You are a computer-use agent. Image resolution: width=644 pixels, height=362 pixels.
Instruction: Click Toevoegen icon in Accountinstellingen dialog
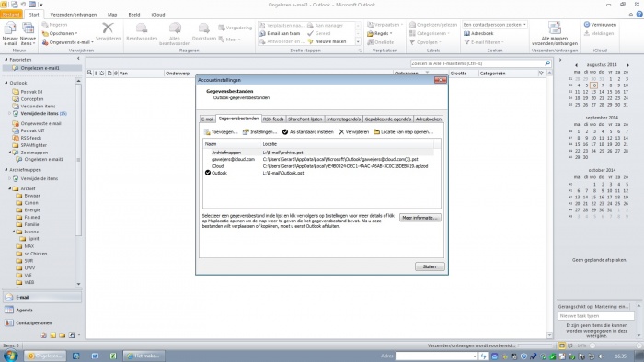pos(221,132)
